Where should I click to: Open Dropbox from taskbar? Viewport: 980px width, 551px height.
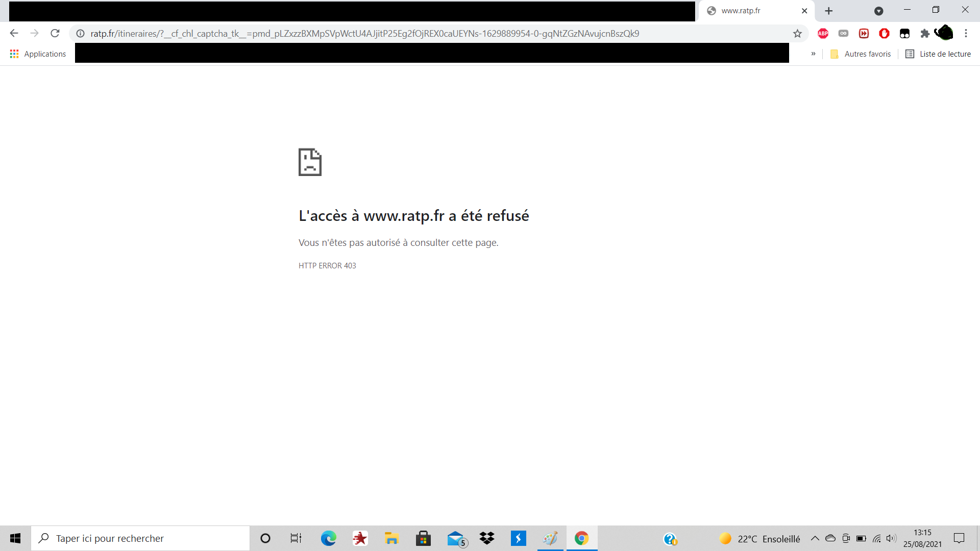click(487, 538)
